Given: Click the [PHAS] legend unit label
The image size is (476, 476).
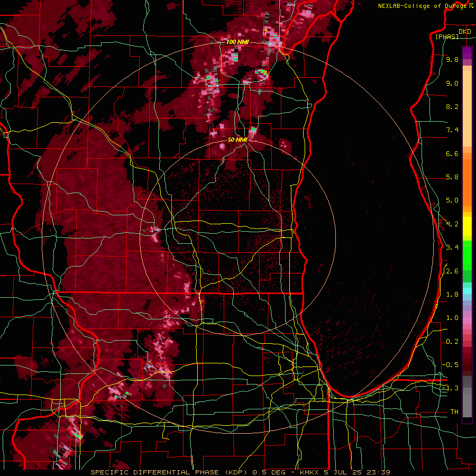Looking at the screenshot, I should coord(447,37).
